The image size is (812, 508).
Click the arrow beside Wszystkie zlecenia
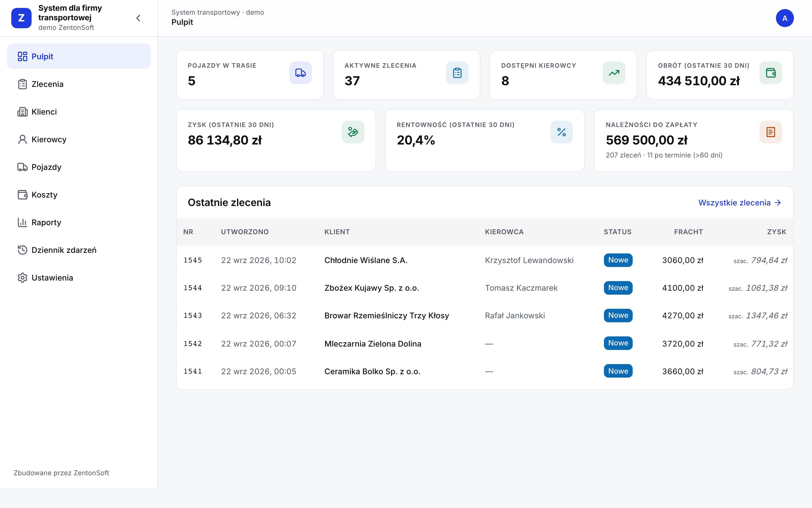coord(778,203)
